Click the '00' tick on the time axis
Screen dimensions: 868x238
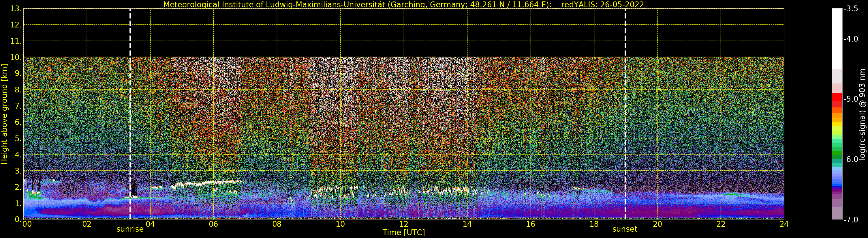click(27, 224)
